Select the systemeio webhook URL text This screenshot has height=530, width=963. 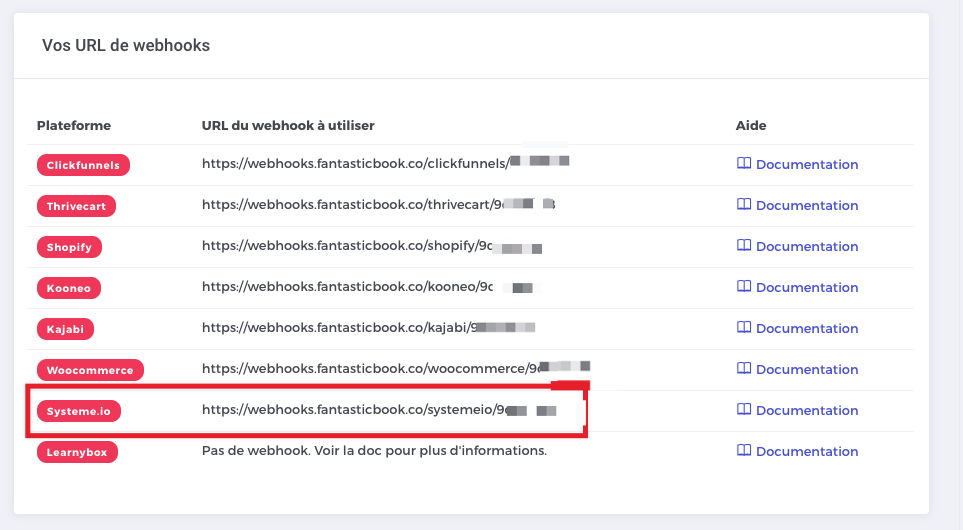click(380, 410)
